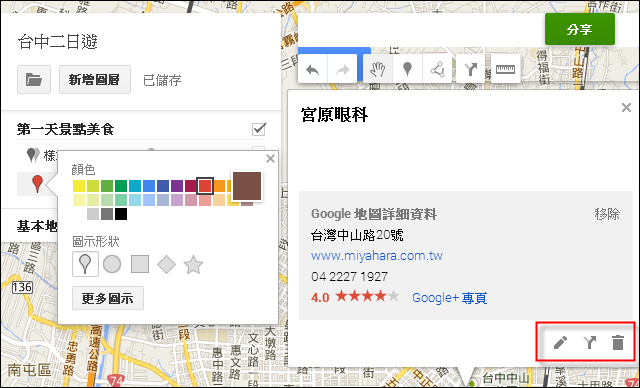Pick the dark gray swatch
Viewport: 640px width, 388px height.
click(x=107, y=214)
